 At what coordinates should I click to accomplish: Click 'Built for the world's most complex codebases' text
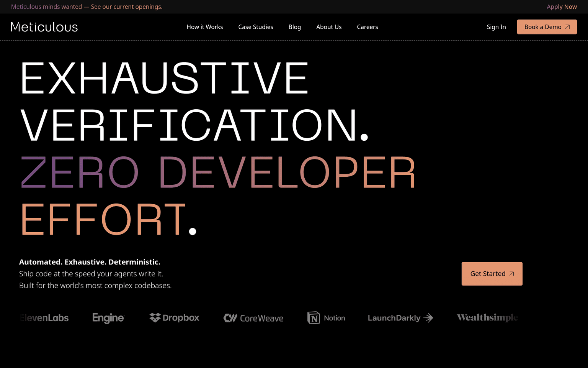point(95,286)
